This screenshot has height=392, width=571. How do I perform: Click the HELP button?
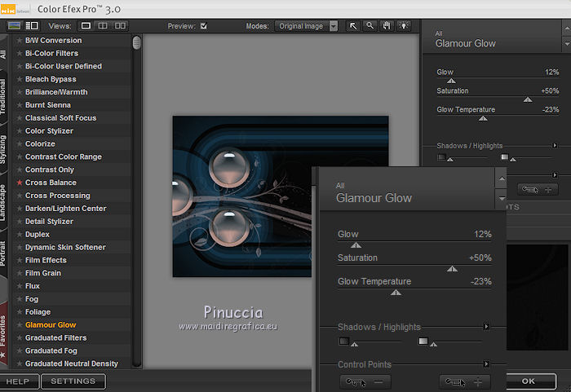18,381
